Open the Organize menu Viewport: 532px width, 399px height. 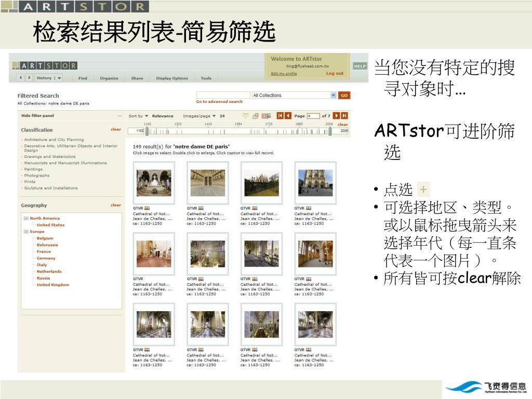109,78
